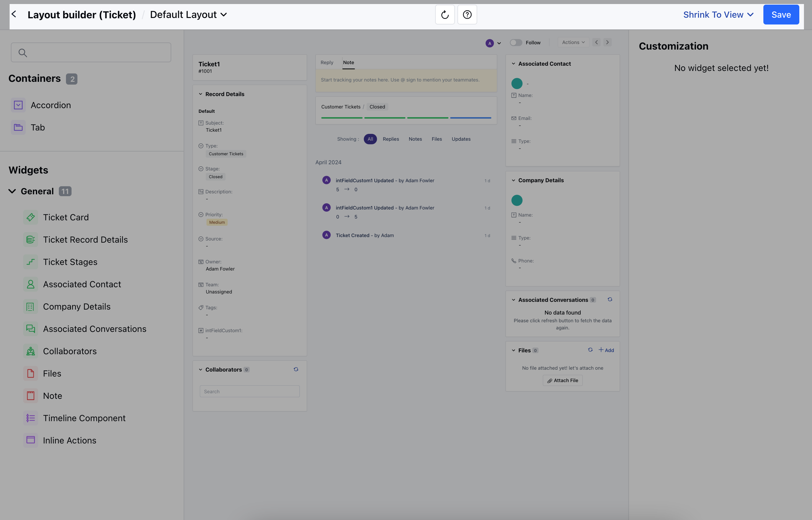The height and width of the screenshot is (520, 812).
Task: Switch to the Reply tab
Action: click(x=326, y=62)
